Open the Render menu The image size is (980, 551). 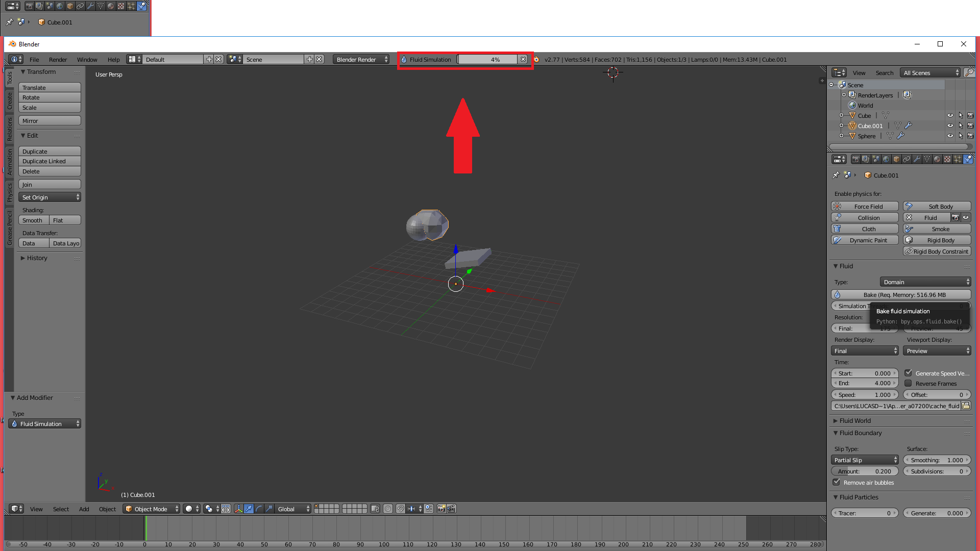58,60
